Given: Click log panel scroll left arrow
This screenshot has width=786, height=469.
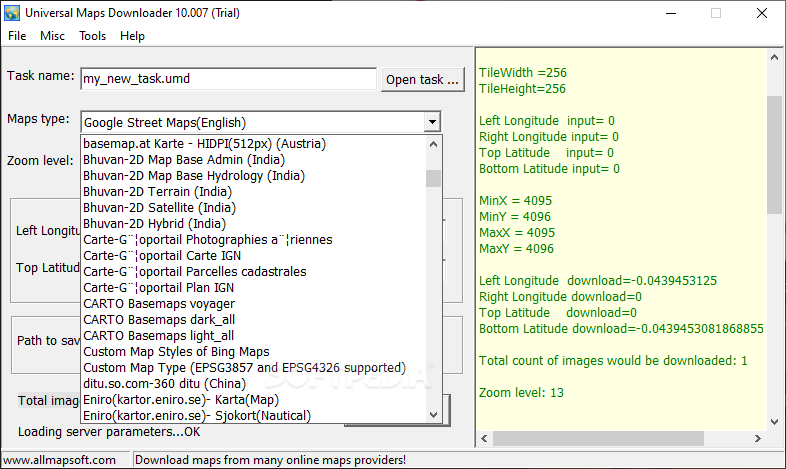Looking at the screenshot, I should click(484, 438).
